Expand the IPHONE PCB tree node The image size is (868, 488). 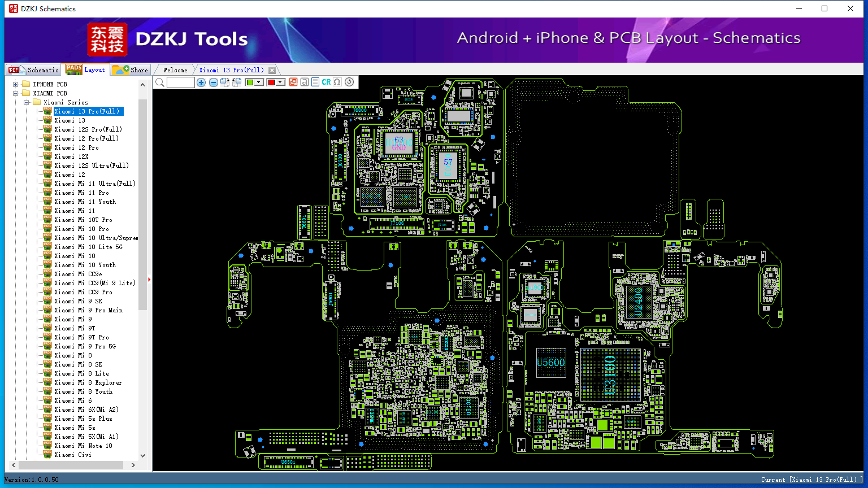pyautogui.click(x=16, y=84)
